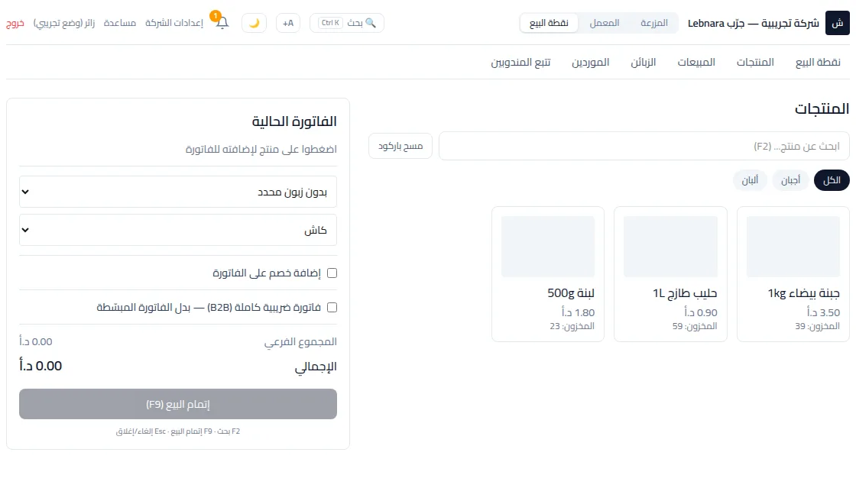This screenshot has width=856, height=504.
Task: Click stock label المخزون: 59
Action: tap(695, 326)
